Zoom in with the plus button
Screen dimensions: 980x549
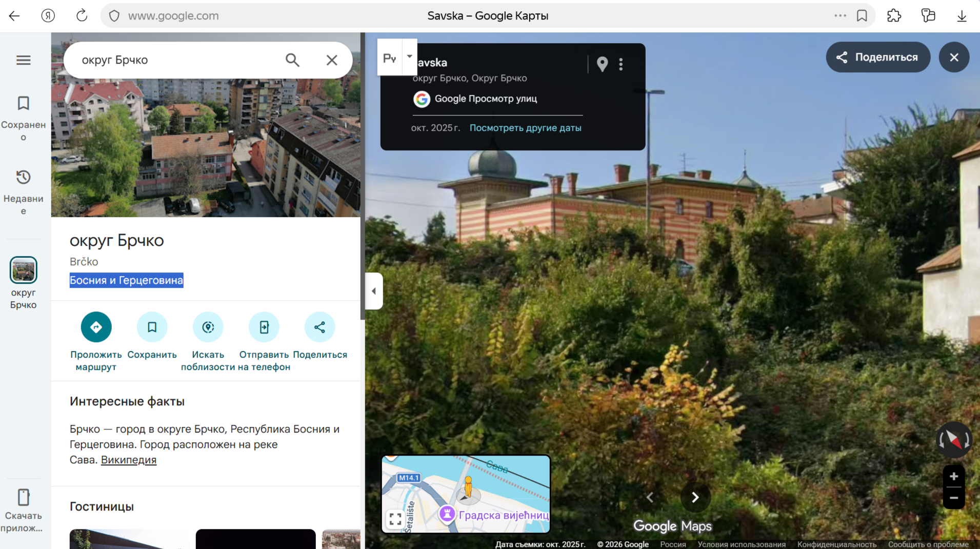(x=953, y=477)
